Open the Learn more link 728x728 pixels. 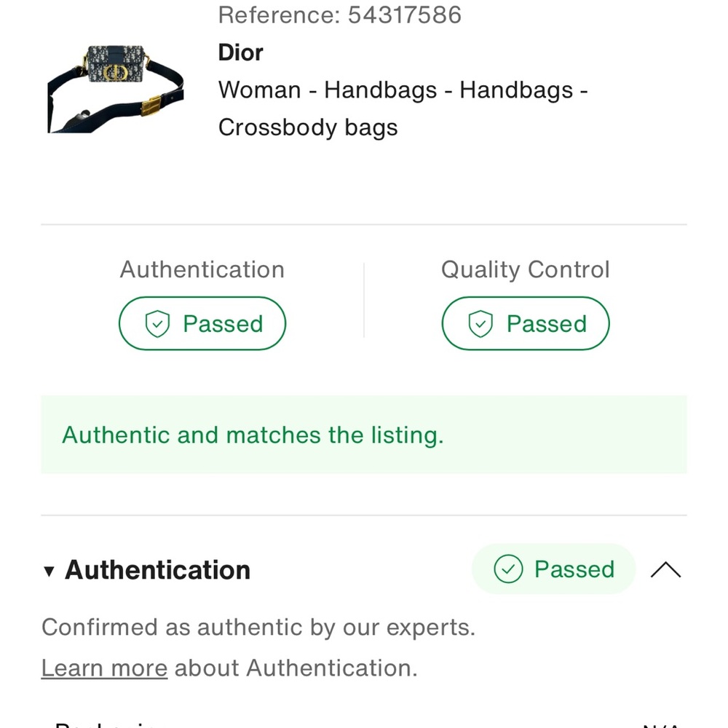(104, 668)
